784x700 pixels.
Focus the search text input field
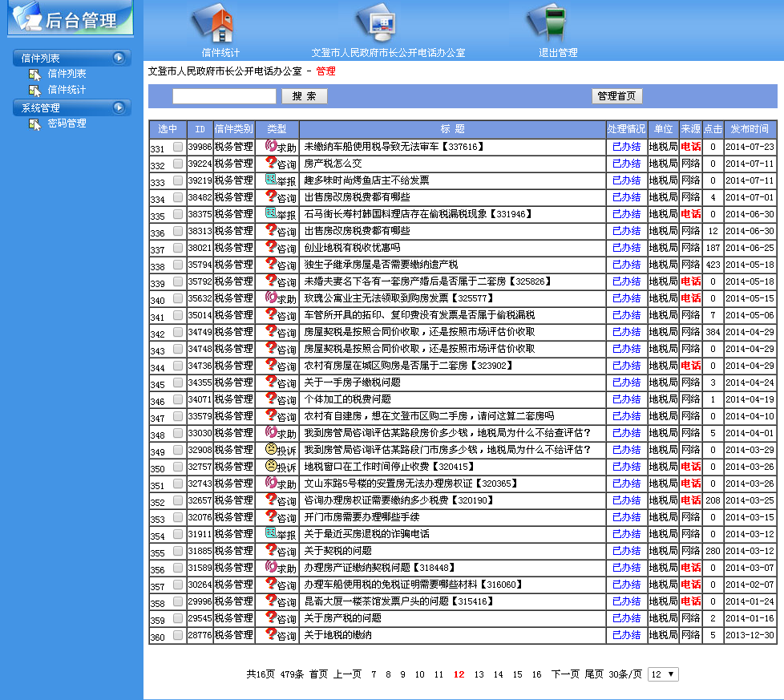[224, 96]
